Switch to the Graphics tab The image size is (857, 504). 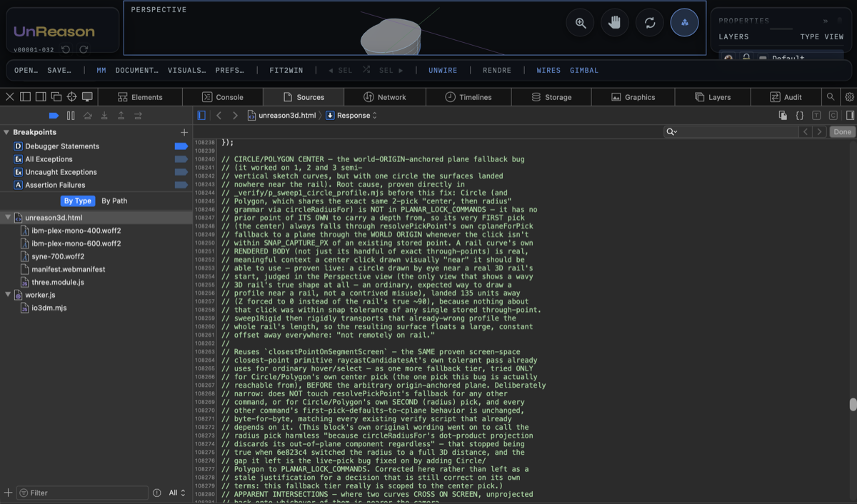coord(633,97)
